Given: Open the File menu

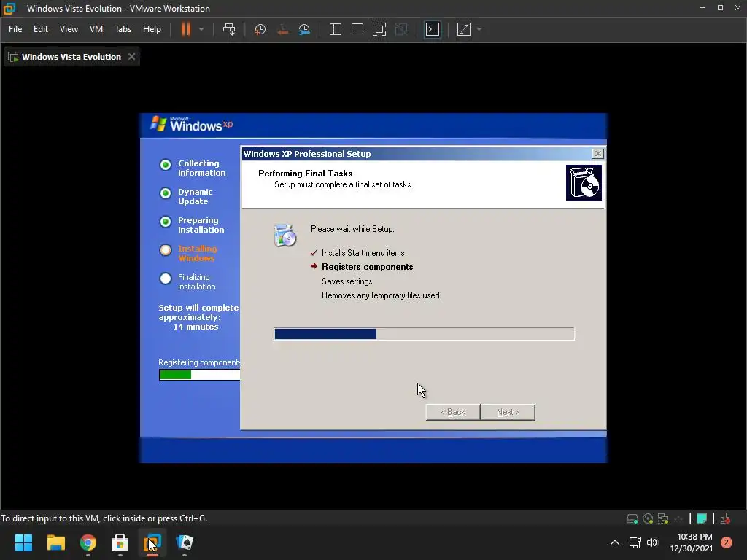Looking at the screenshot, I should click(15, 29).
